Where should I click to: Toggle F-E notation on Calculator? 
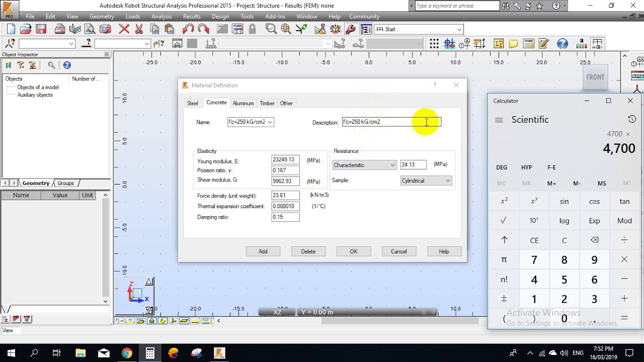tap(552, 167)
